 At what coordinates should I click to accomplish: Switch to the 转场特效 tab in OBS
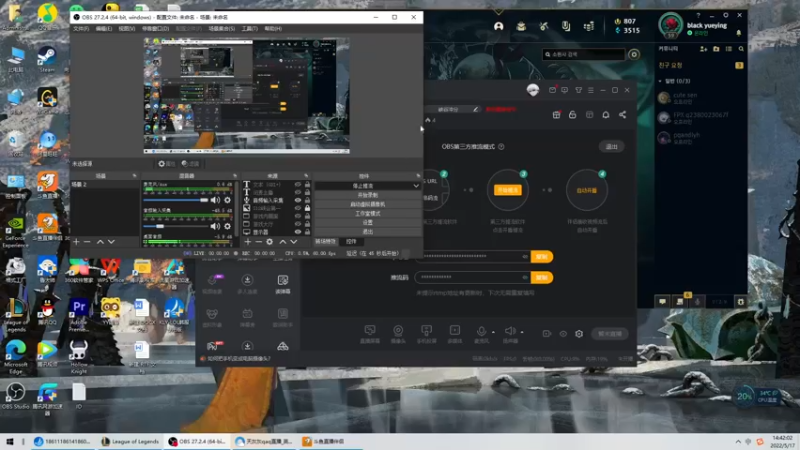tap(325, 241)
